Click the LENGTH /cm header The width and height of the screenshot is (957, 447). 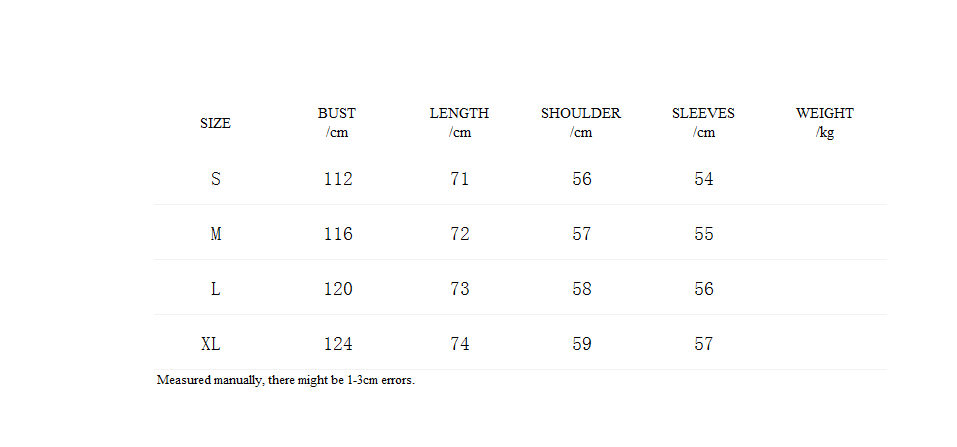pos(460,123)
